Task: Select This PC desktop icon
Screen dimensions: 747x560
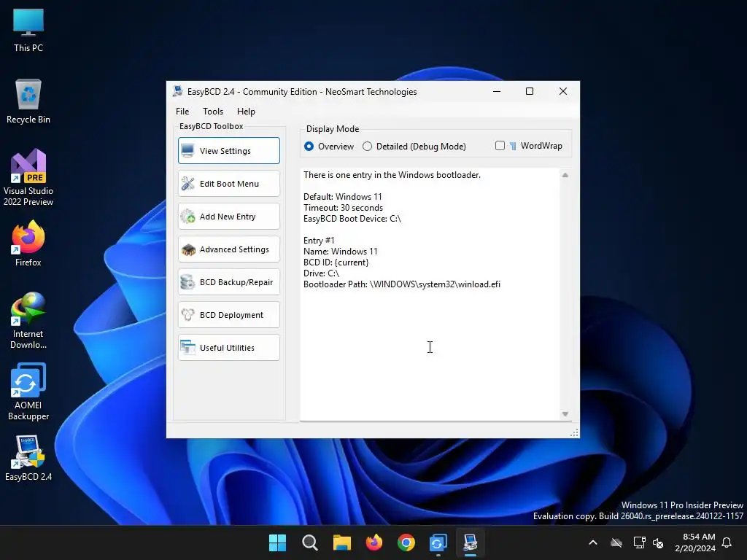Action: 28,31
